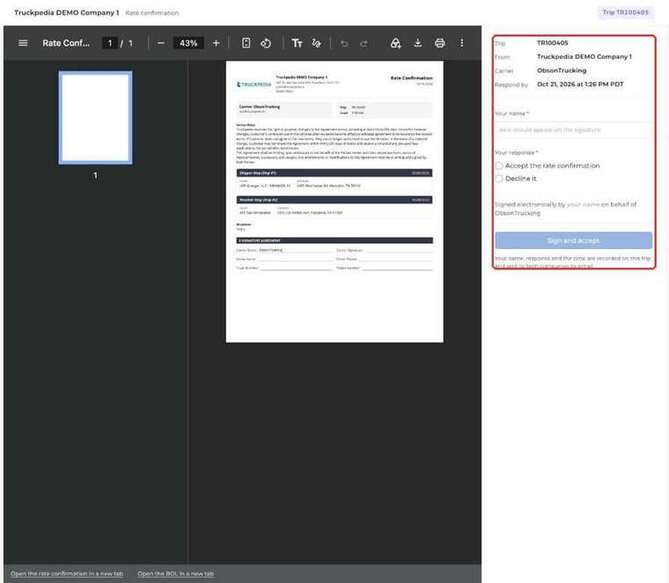This screenshot has width=669, height=583.
Task: Click the undo arrow in PDF toolbar
Action: click(x=344, y=44)
